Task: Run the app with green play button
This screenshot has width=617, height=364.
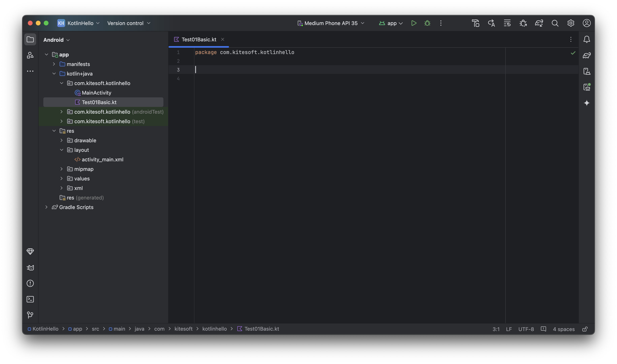Action: point(414,23)
